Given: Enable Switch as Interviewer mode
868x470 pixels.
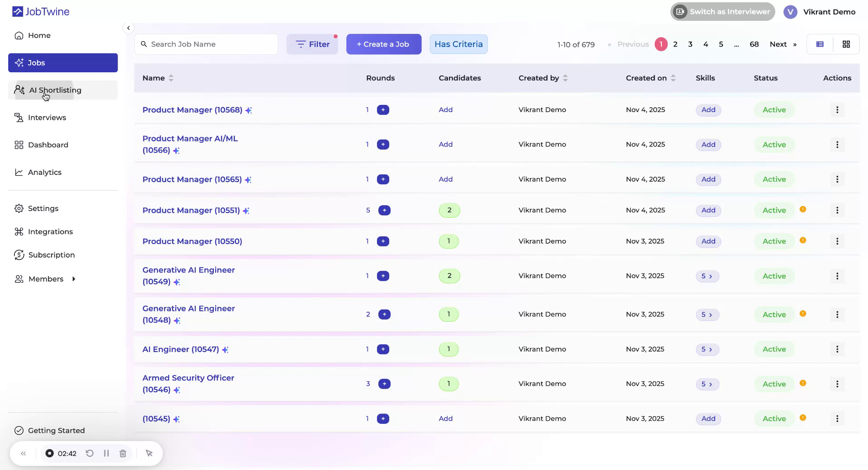Looking at the screenshot, I should [722, 11].
